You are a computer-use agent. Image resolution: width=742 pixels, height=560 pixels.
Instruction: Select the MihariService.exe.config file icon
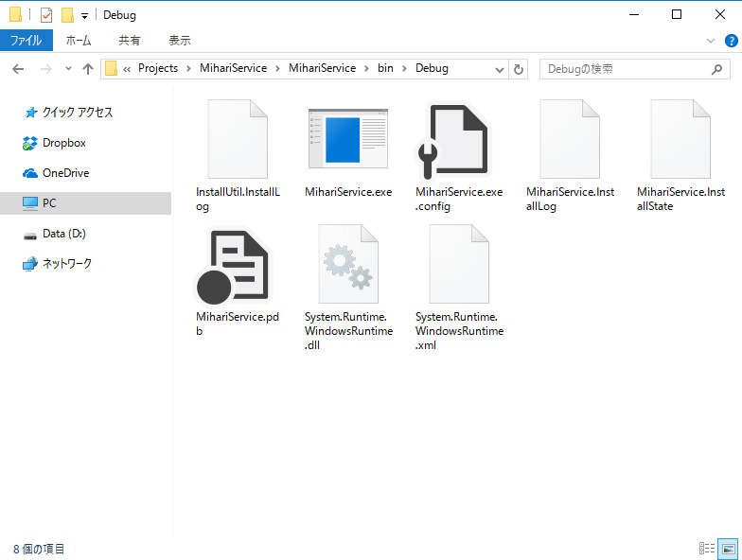coord(452,142)
